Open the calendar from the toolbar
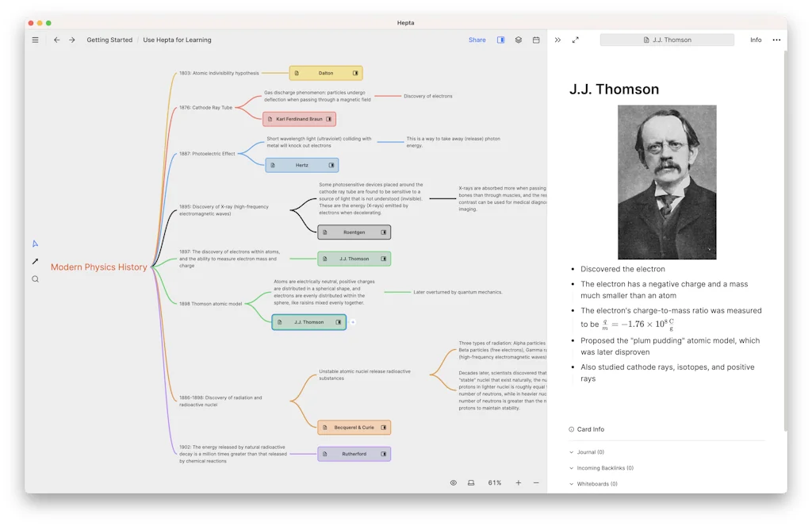This screenshot has height=526, width=812. [x=536, y=39]
